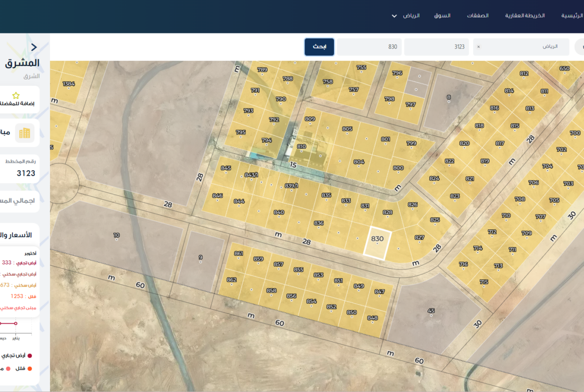Screen dimensions: 584x392
Task: Open the الرياض dropdown in the navbar
Action: (x=411, y=15)
